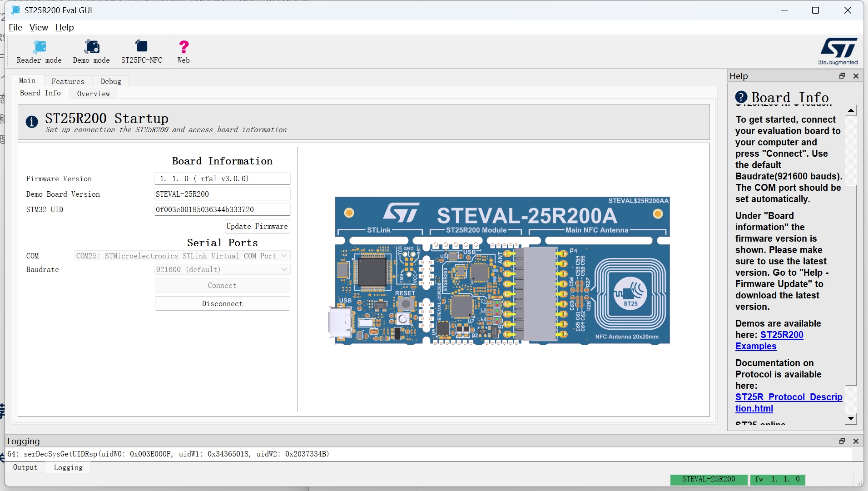The height and width of the screenshot is (491, 868).
Task: Click the STM32 UID field
Action: click(222, 209)
